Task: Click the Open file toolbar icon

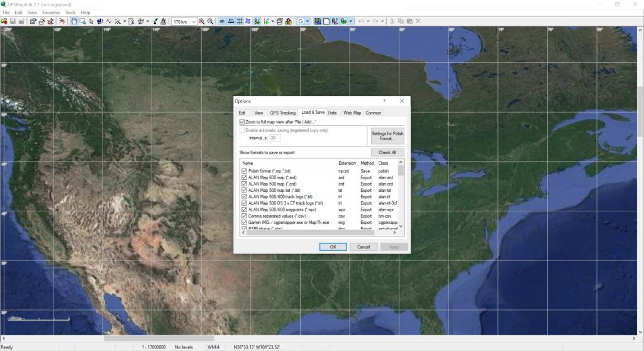Action: coord(4,21)
